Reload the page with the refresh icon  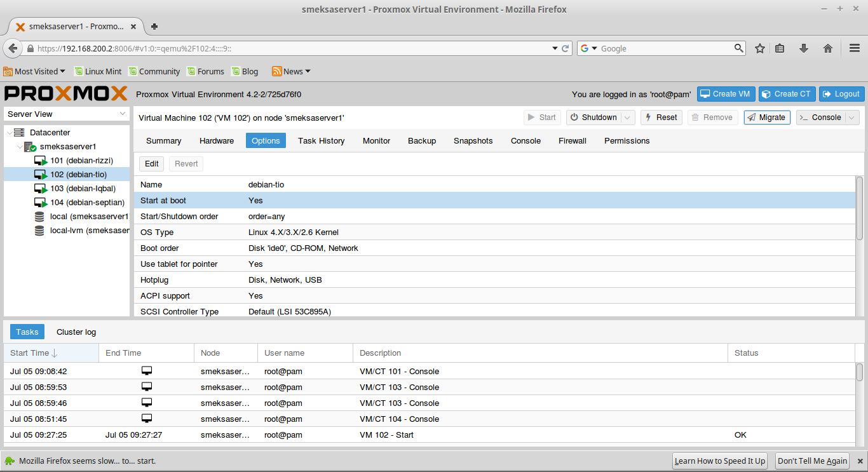(x=566, y=48)
